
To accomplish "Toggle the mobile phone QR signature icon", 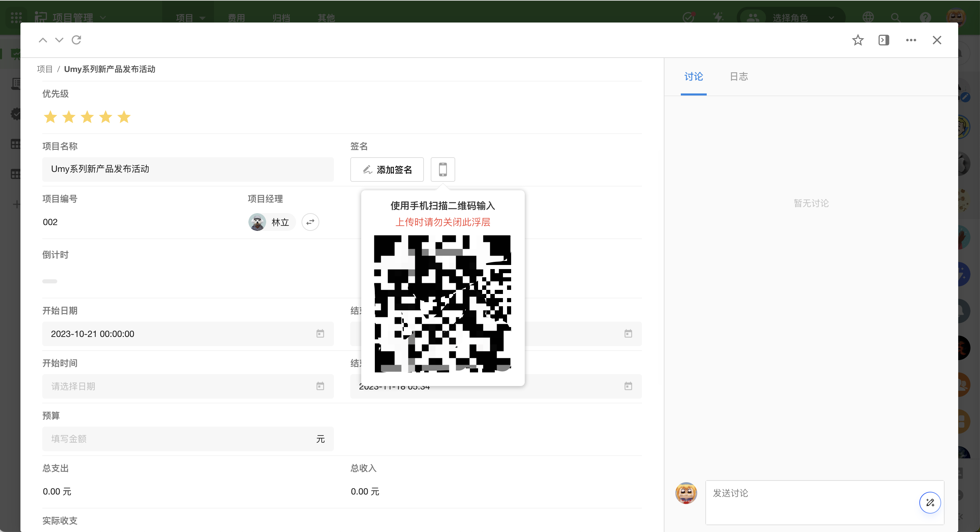I will pos(443,169).
